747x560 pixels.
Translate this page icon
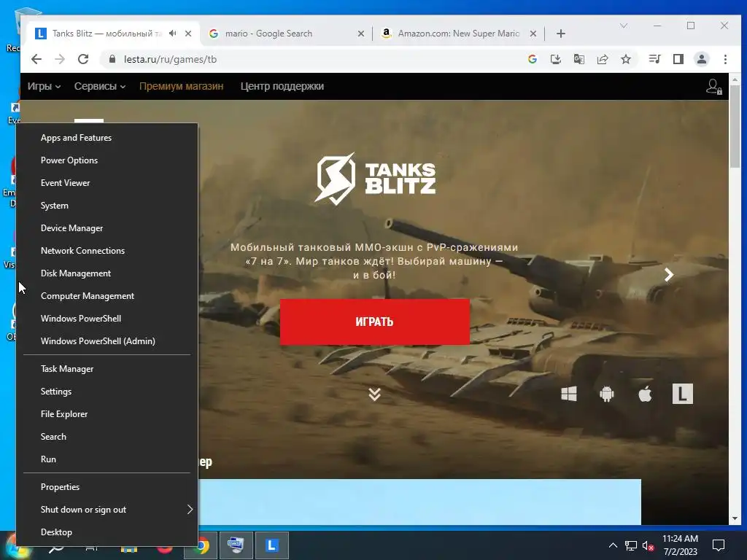578,59
